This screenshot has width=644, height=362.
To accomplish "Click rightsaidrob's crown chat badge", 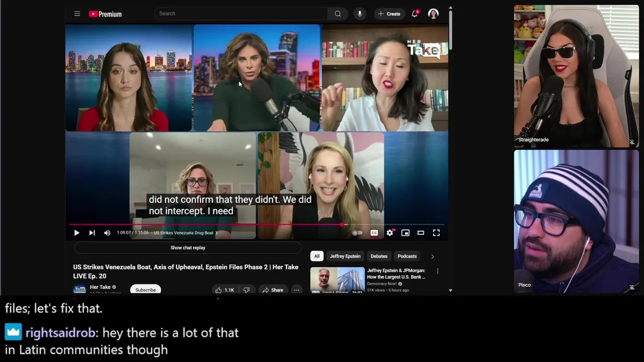I will 14,332.
